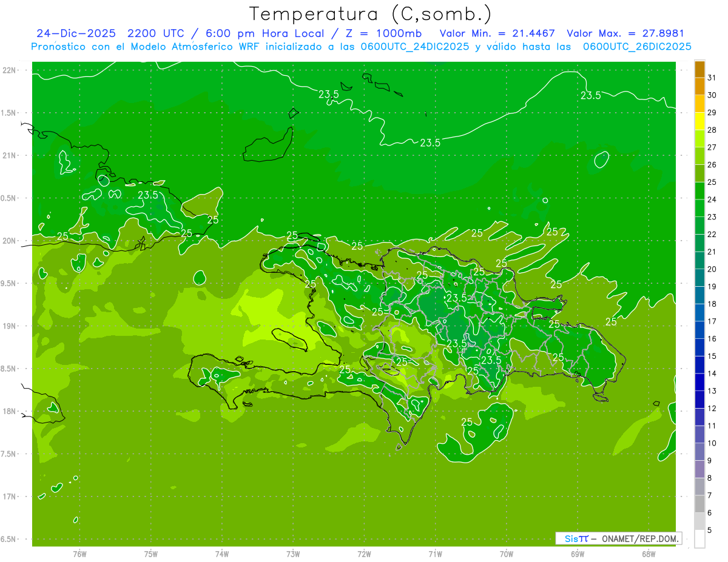Click the '71W' longitude axis label

pos(435,554)
